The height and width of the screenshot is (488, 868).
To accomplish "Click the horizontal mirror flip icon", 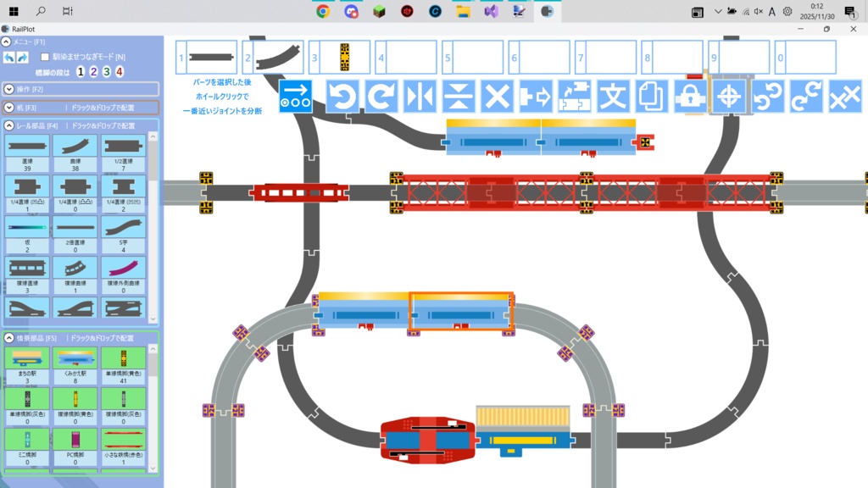I will [x=420, y=96].
